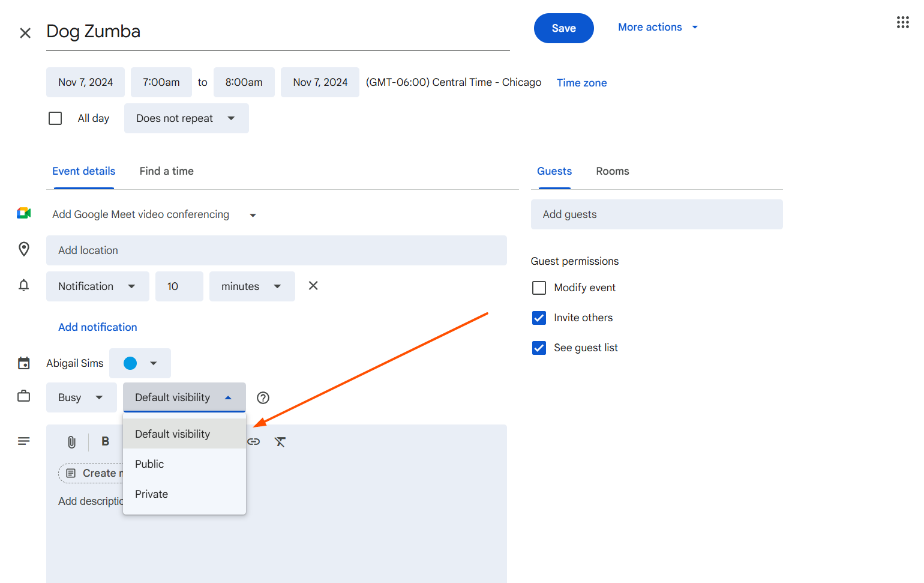Switch to Find a time tab
The width and height of the screenshot is (924, 583).
click(x=167, y=171)
